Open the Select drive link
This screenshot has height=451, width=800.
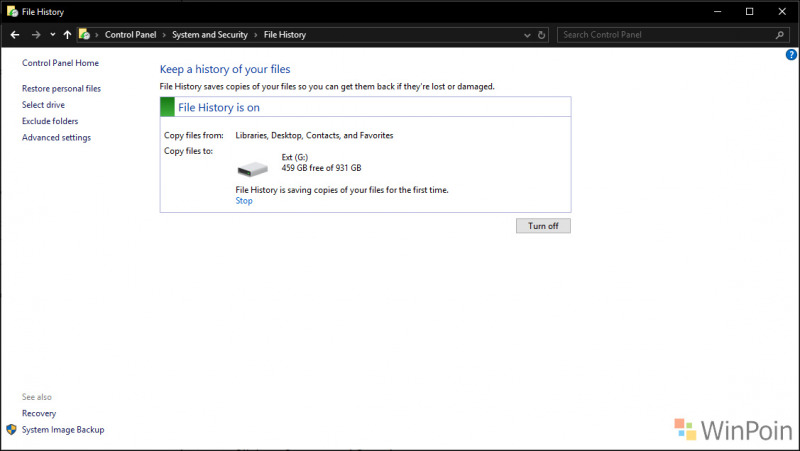click(43, 105)
